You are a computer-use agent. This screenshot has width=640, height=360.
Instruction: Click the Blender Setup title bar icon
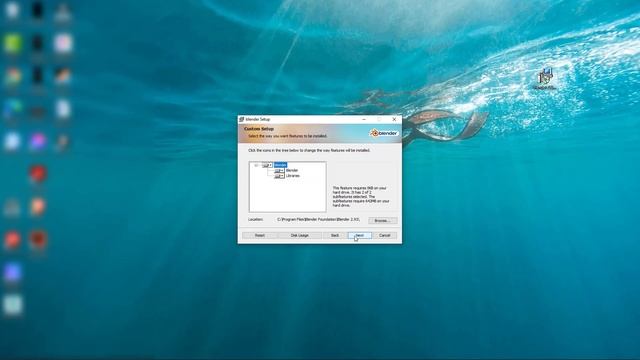tap(242, 119)
